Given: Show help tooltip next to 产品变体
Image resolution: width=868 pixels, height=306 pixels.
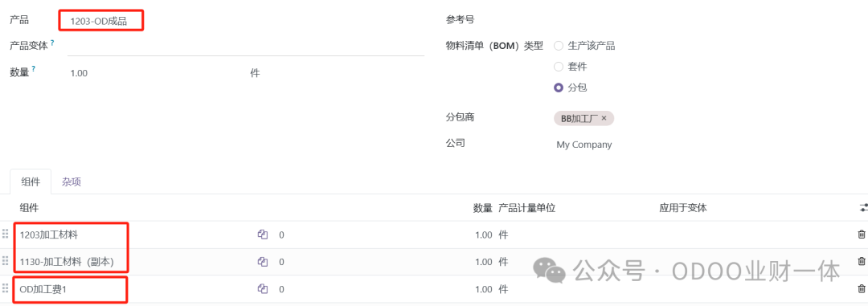Looking at the screenshot, I should click(52, 42).
